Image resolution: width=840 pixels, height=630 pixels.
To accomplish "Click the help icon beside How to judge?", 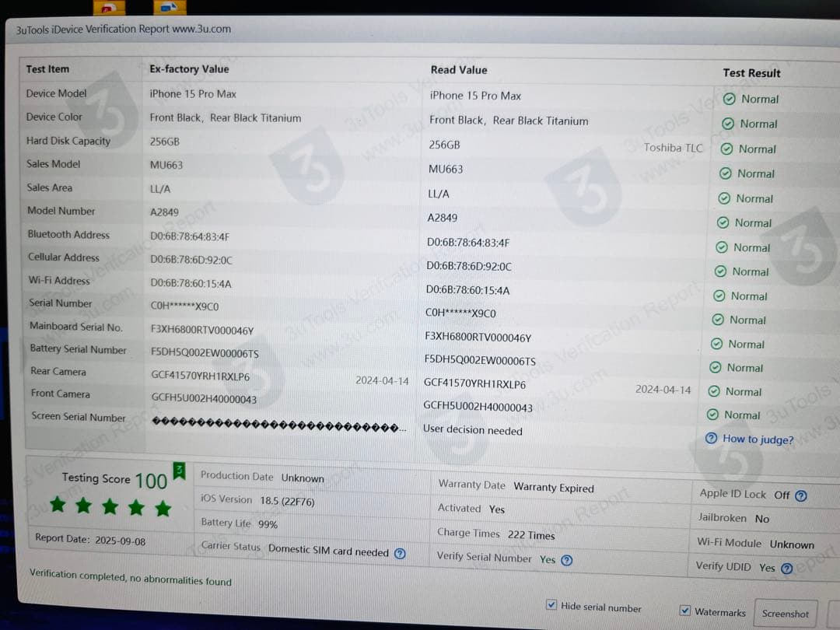I will (711, 438).
